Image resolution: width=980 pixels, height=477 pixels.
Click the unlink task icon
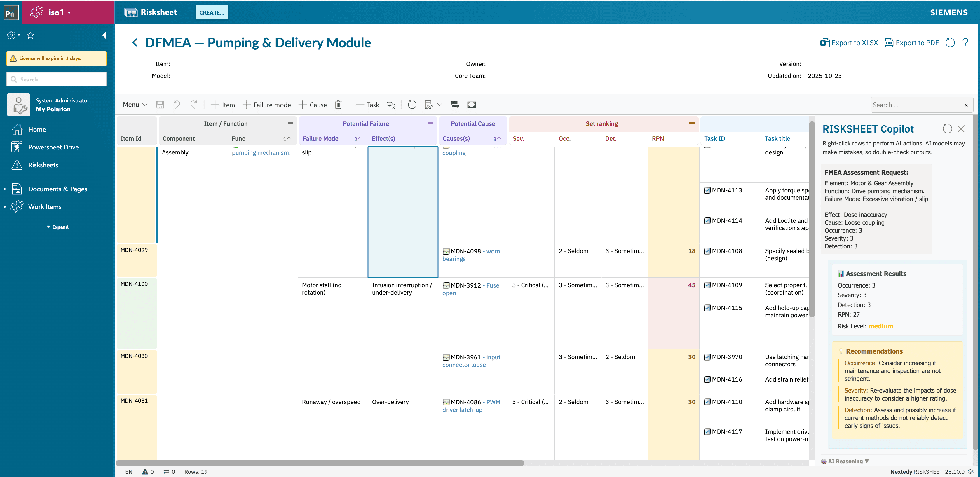(391, 105)
